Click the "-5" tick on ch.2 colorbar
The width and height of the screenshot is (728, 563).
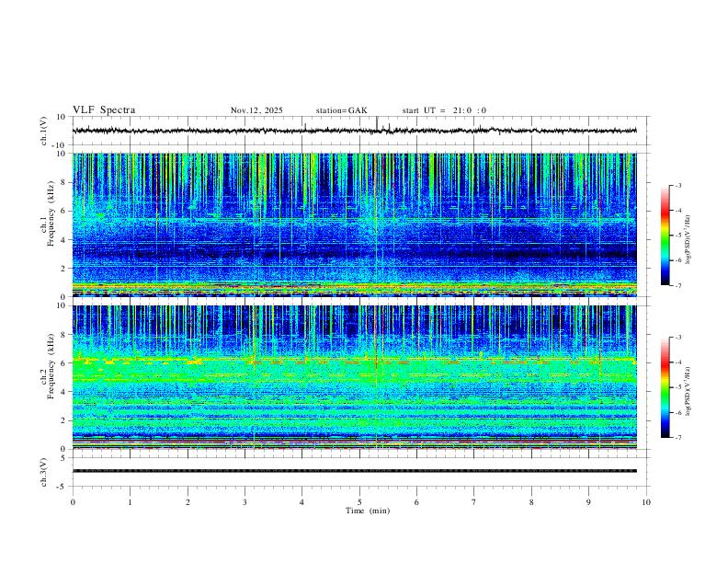[678, 387]
